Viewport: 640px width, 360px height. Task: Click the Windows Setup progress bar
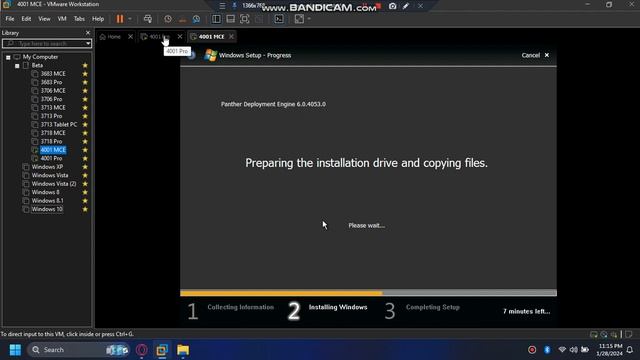(x=368, y=293)
